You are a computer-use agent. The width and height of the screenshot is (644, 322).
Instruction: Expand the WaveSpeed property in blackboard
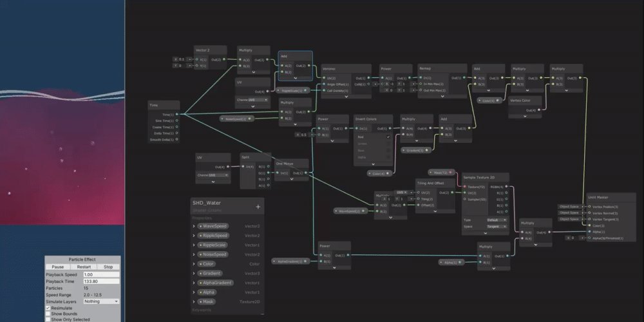[194, 226]
